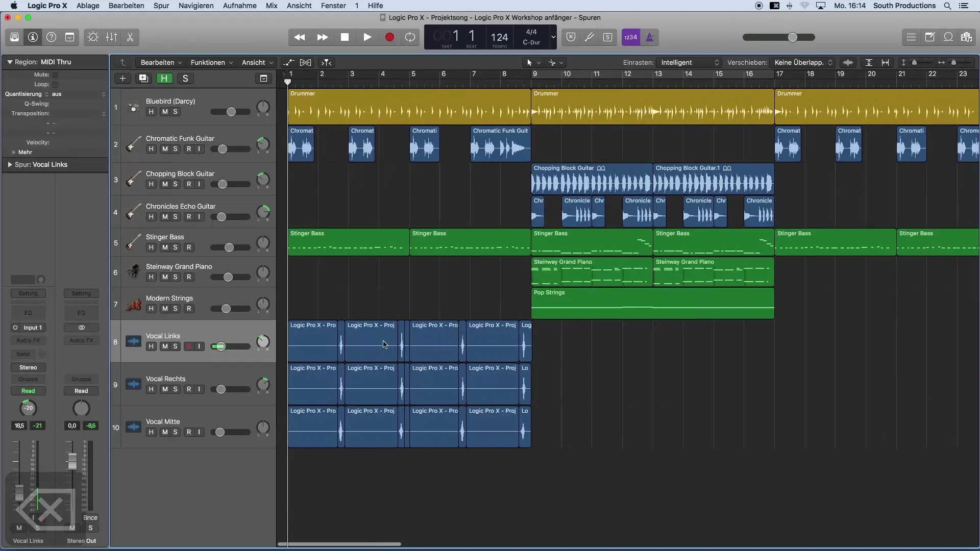Viewport: 980px width, 551px height.
Task: Show global tracks button
Action: pos(263,79)
